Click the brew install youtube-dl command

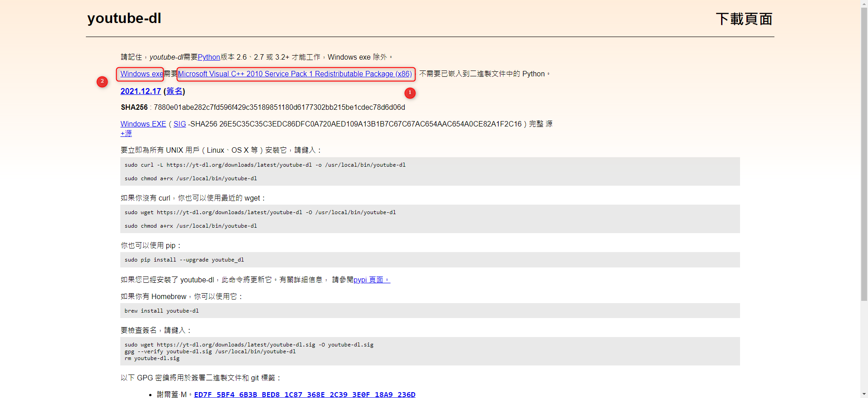pyautogui.click(x=161, y=311)
